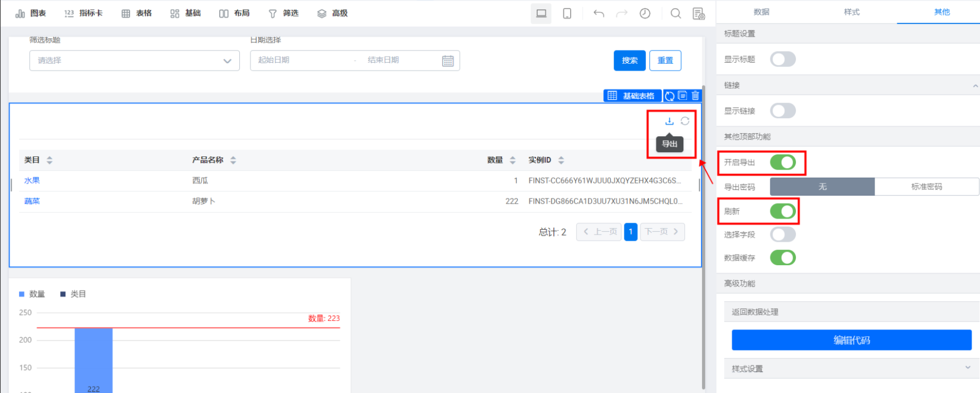980x393 pixels.
Task: Switch to the 其他 tab
Action: (x=942, y=12)
